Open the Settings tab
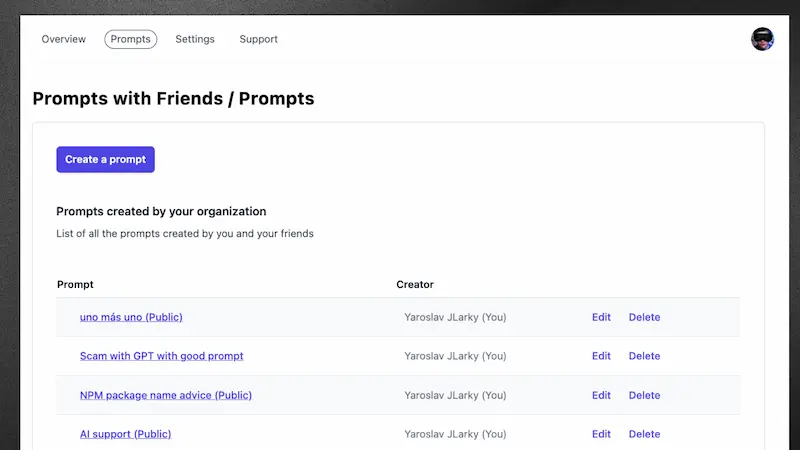 click(x=195, y=39)
